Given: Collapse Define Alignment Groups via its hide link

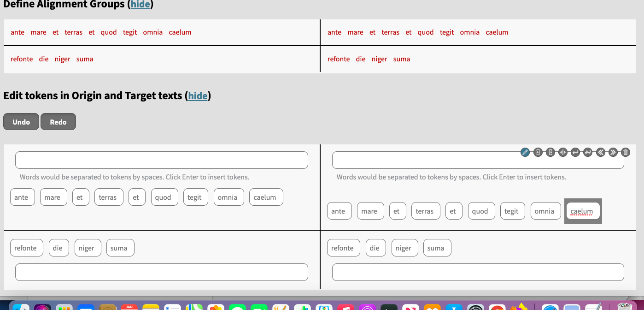Looking at the screenshot, I should pos(140,5).
